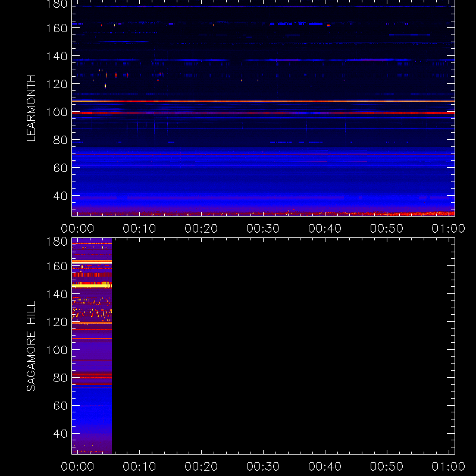The height and width of the screenshot is (476, 476).
Task: Select the 160 tick label on Sagamore Hill plot
Action: coord(57,266)
